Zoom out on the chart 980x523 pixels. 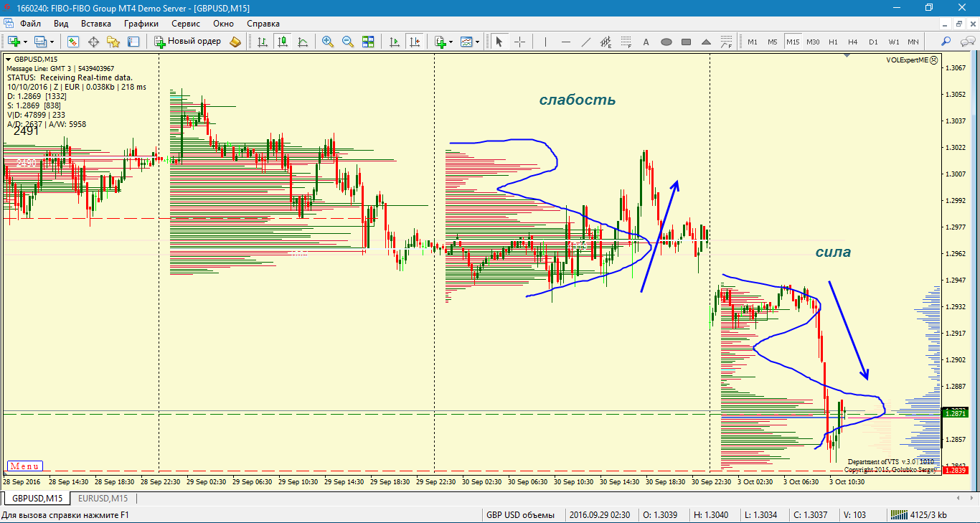coord(348,42)
